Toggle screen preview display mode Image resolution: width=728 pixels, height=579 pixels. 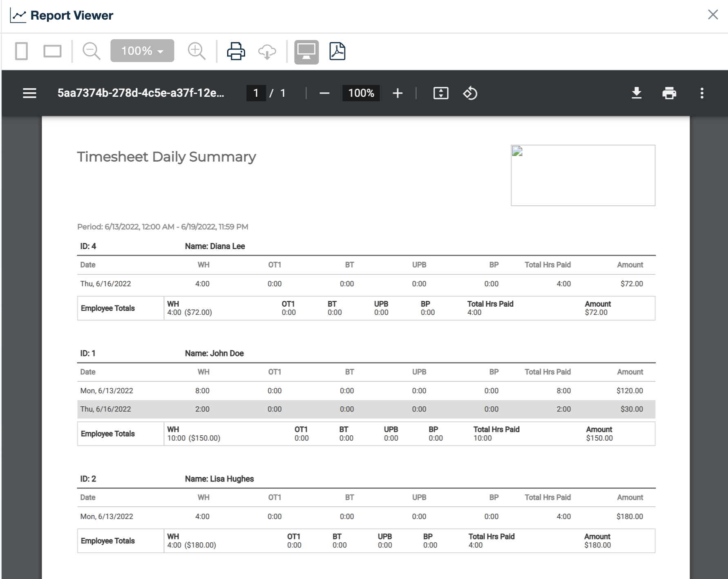(306, 51)
